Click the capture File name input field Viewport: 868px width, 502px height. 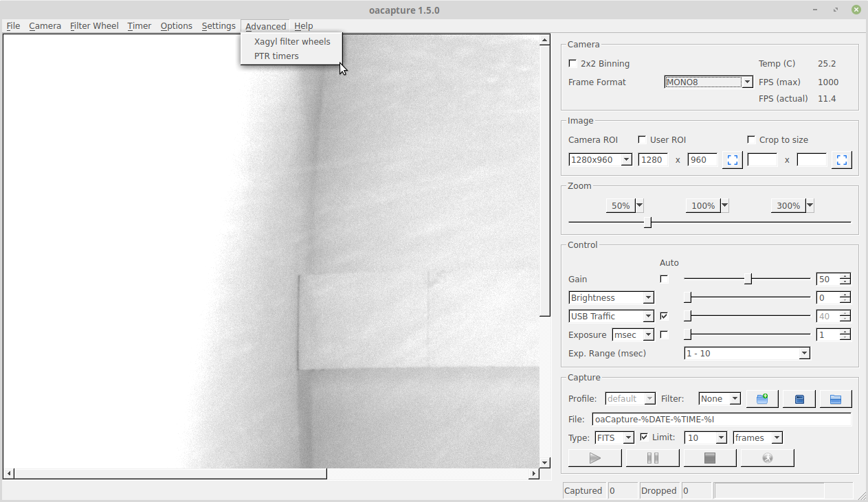(722, 420)
